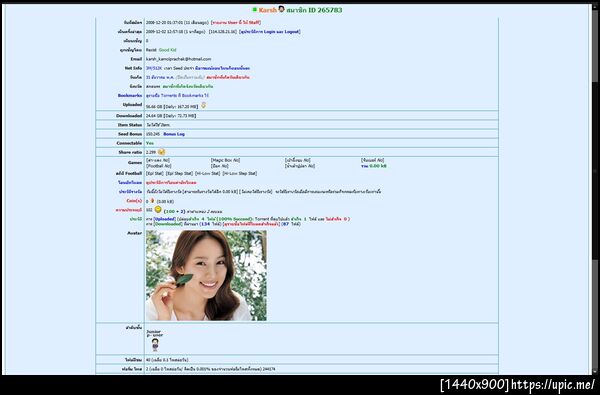
Task: Click the hotmail email address text
Action: coord(178,59)
